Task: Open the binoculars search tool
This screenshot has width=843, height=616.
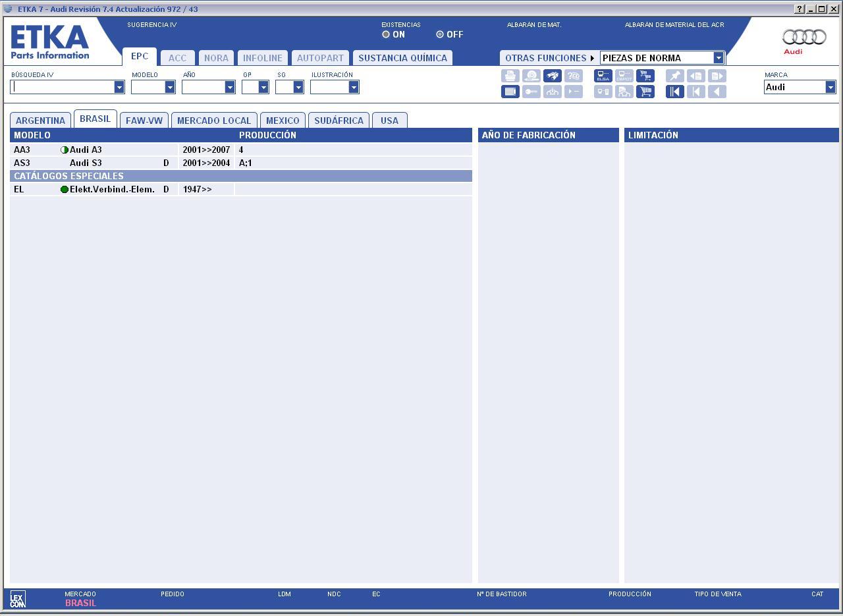Action: (x=553, y=76)
